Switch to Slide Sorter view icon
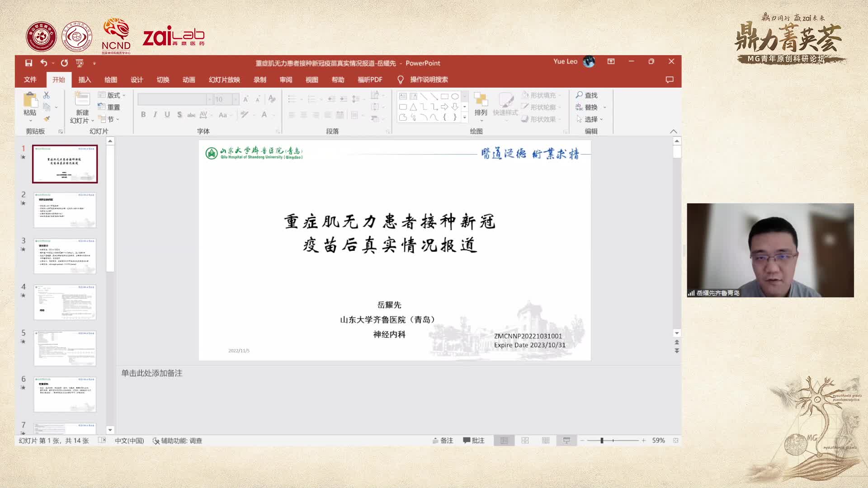 point(525,441)
